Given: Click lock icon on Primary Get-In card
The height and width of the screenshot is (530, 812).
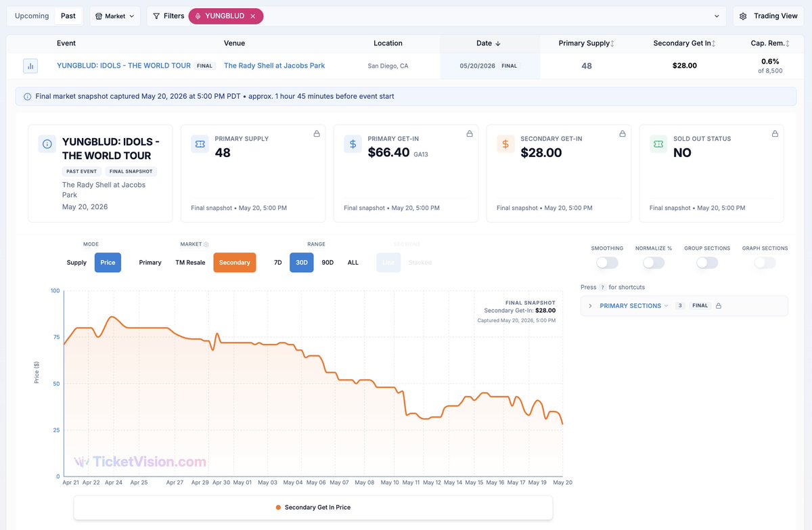Looking at the screenshot, I should pyautogui.click(x=470, y=134).
